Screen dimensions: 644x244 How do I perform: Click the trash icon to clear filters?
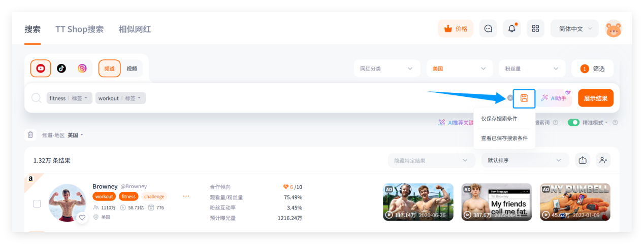(x=30, y=135)
